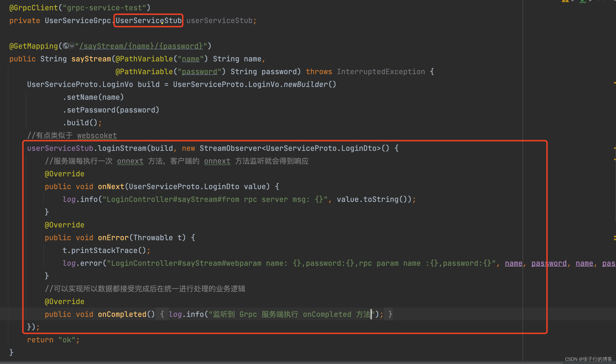Click the underlined "password" in the second @PathVariable
This screenshot has height=364, width=616.
tap(200, 72)
